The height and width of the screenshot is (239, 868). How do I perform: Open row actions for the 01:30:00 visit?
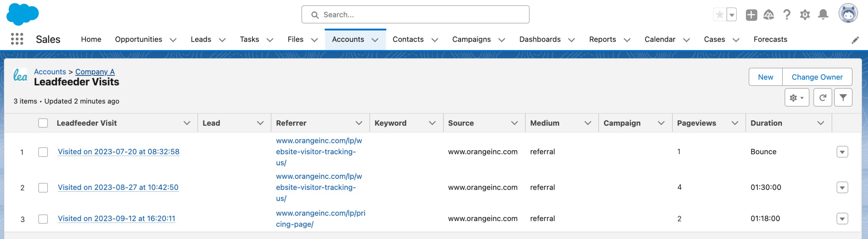click(842, 188)
